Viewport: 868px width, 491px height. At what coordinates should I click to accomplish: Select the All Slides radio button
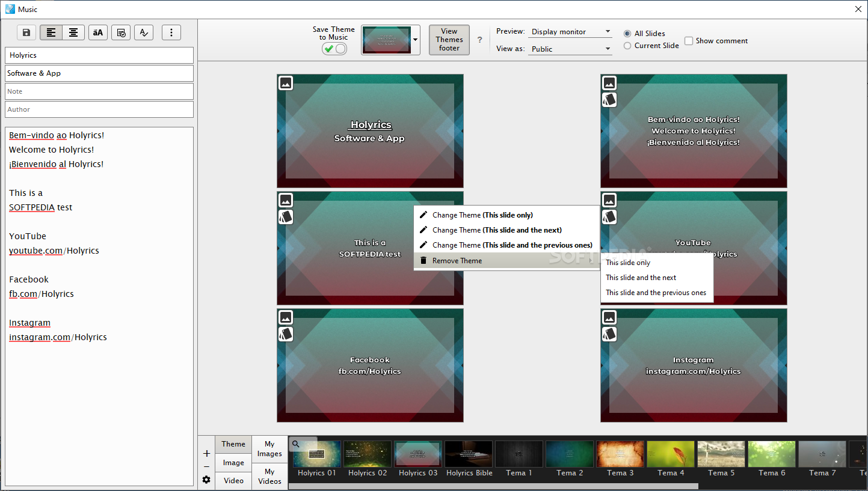pos(627,34)
